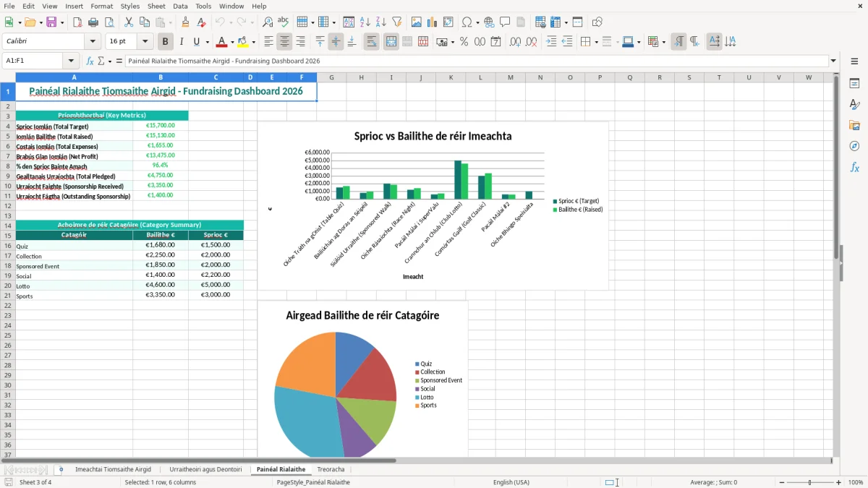Open Conditional Formatting dropdown arrow
The image size is (868, 488).
(663, 42)
